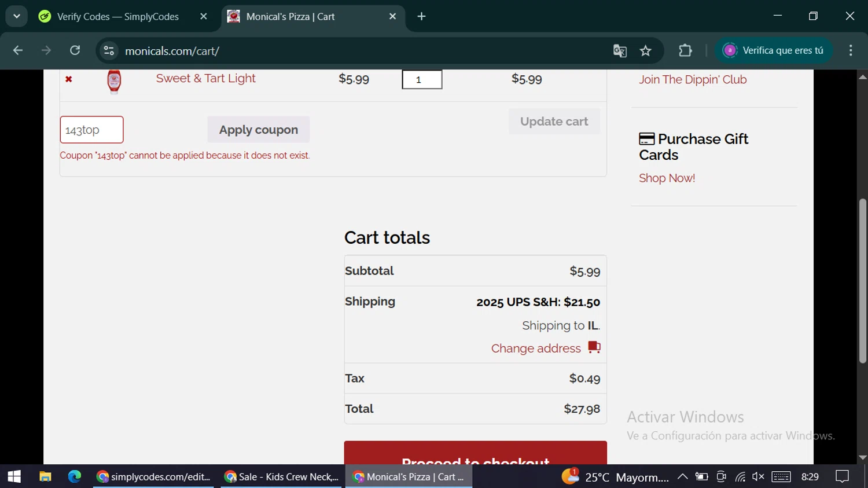
Task: Open a new browser tab
Action: click(421, 17)
